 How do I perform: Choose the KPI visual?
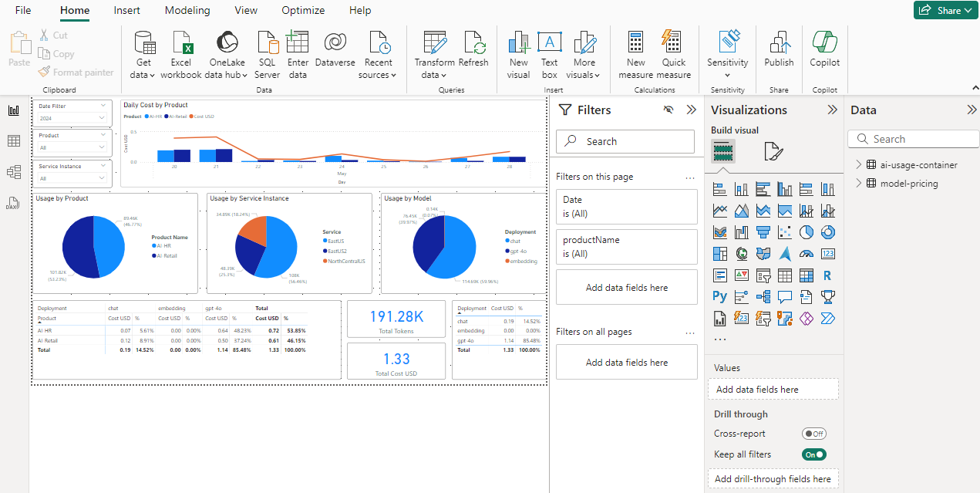tap(742, 275)
